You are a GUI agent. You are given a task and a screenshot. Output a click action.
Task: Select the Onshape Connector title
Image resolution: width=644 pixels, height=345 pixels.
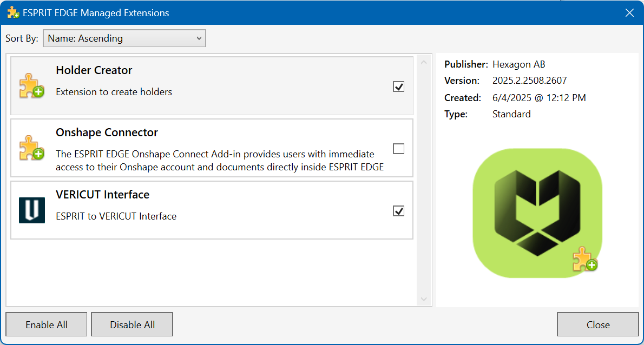(x=107, y=132)
